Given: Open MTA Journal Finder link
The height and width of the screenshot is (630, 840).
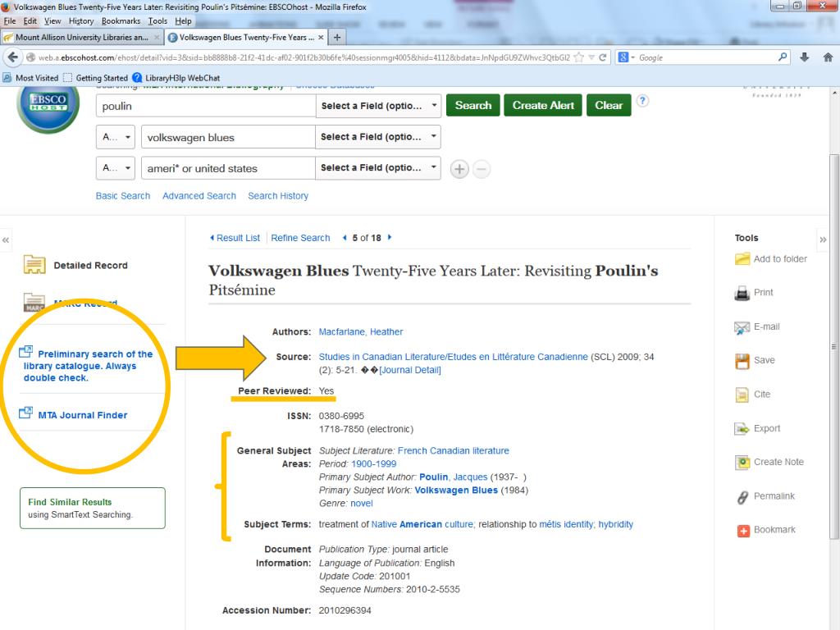Looking at the screenshot, I should 83,415.
